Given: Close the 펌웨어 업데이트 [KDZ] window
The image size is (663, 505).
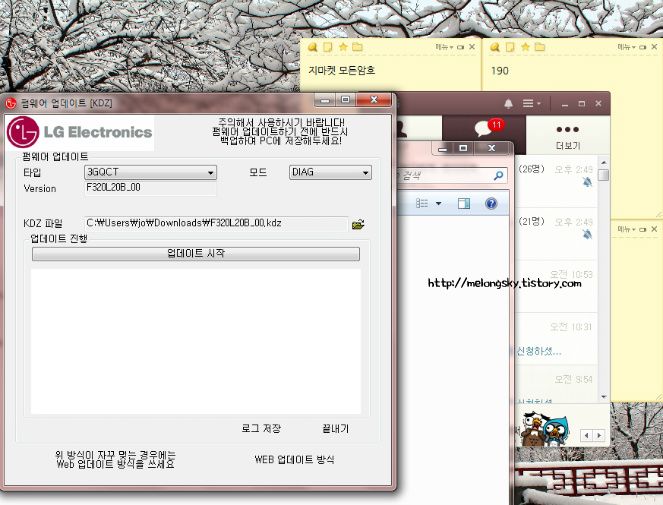Looking at the screenshot, I should (374, 100).
